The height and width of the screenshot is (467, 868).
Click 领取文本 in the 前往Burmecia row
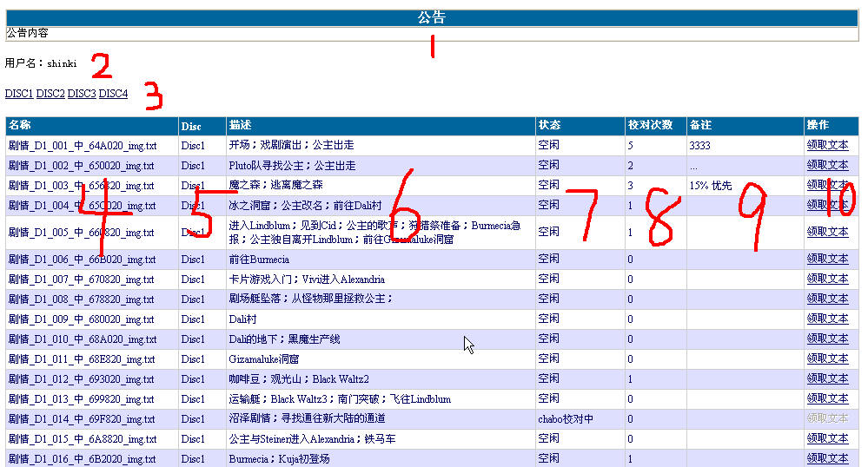(x=827, y=260)
